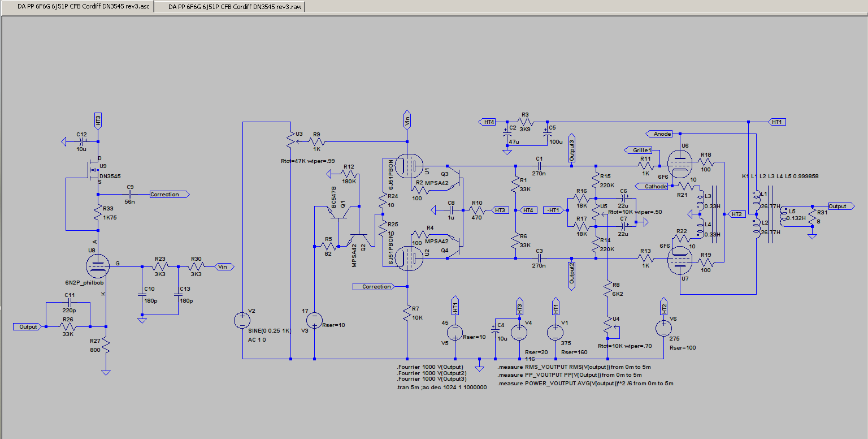Click resistor R3 3K9

525,121
